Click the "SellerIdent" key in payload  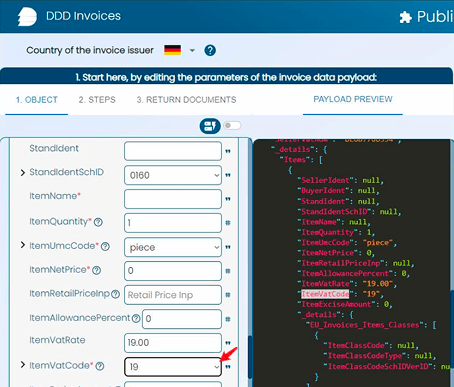pos(325,180)
